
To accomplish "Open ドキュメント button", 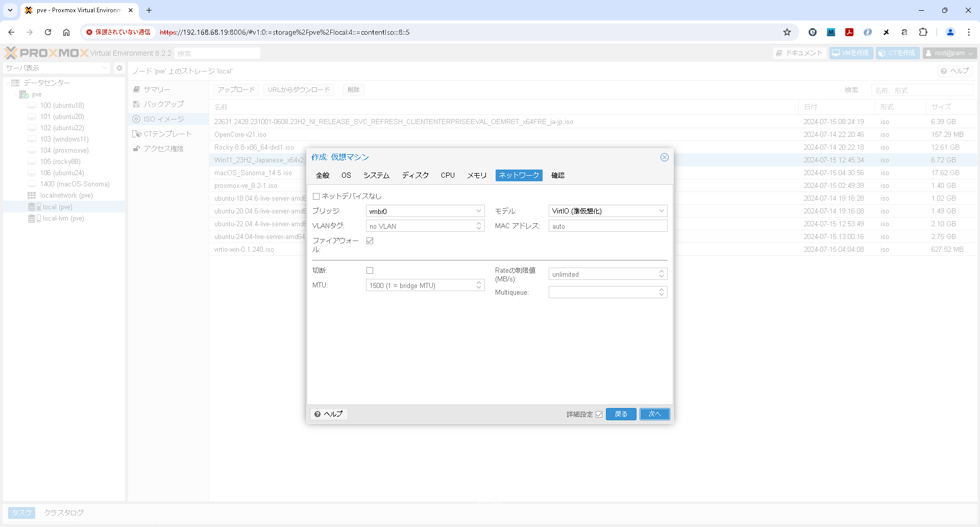I will (x=799, y=53).
